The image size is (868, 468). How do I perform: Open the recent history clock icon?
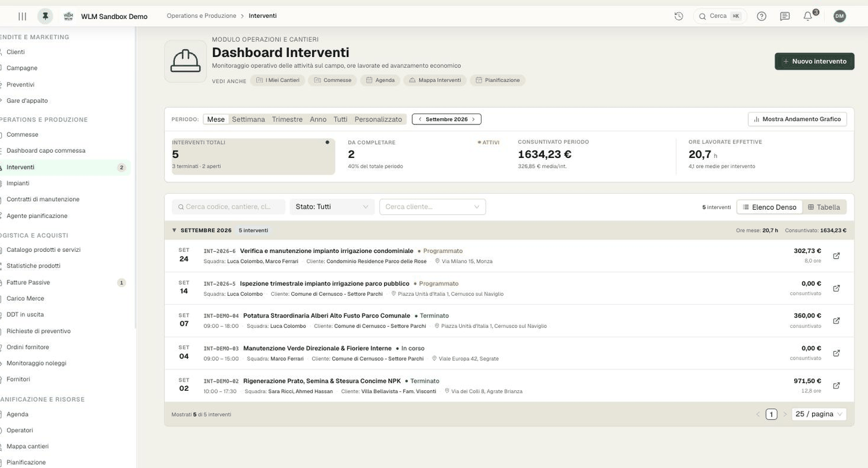click(x=679, y=16)
